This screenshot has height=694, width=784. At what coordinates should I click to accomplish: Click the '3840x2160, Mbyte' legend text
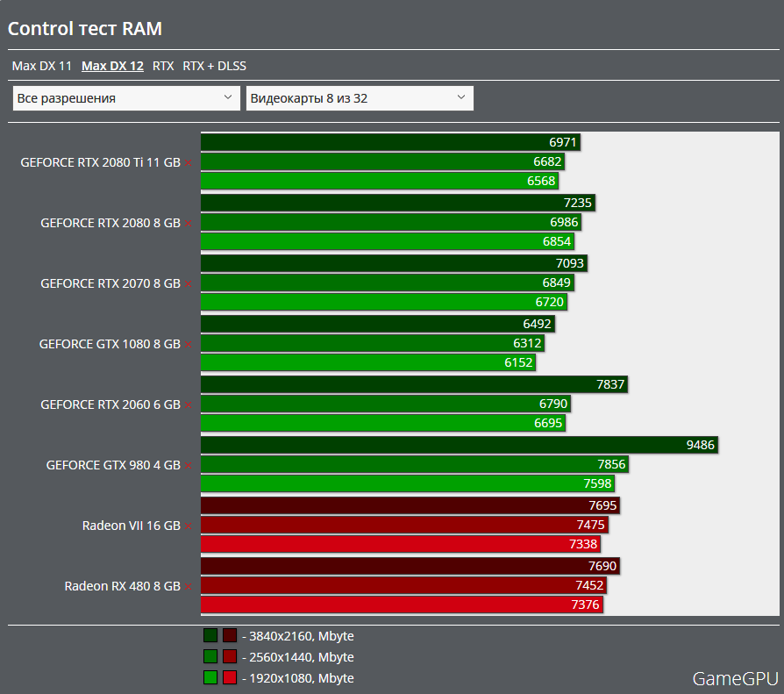point(302,636)
